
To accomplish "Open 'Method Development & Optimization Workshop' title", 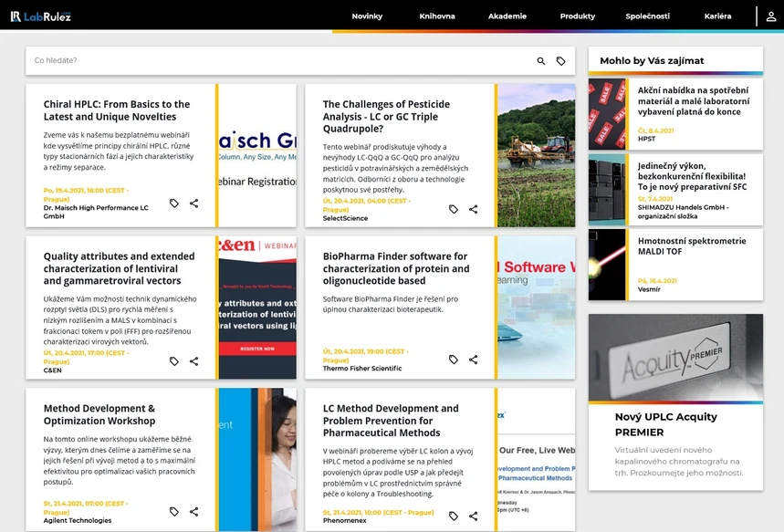I will (x=99, y=414).
